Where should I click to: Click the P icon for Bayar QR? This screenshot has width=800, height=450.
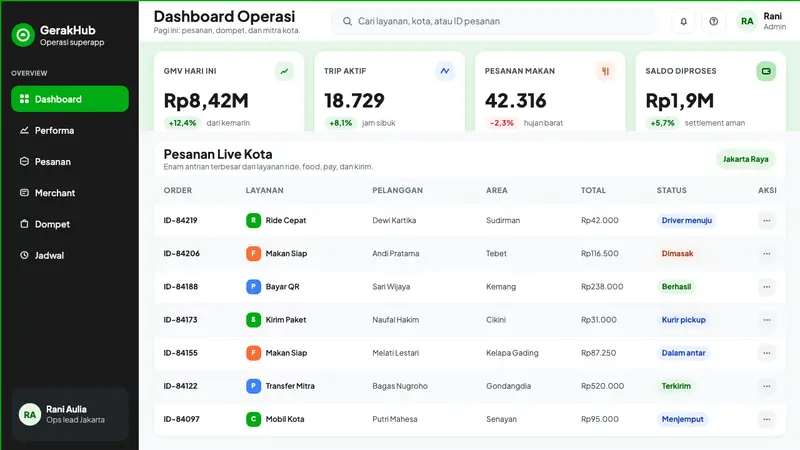click(253, 287)
